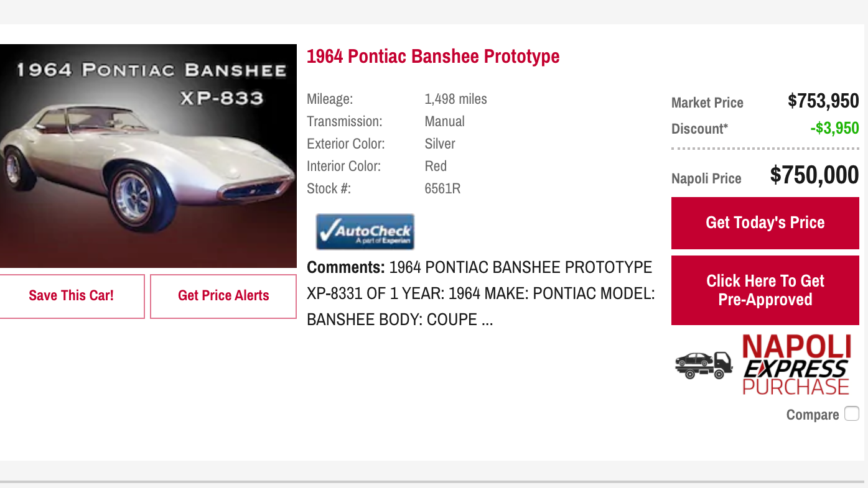The image size is (868, 488).
Task: Click the tow truck car icon
Action: tap(704, 365)
